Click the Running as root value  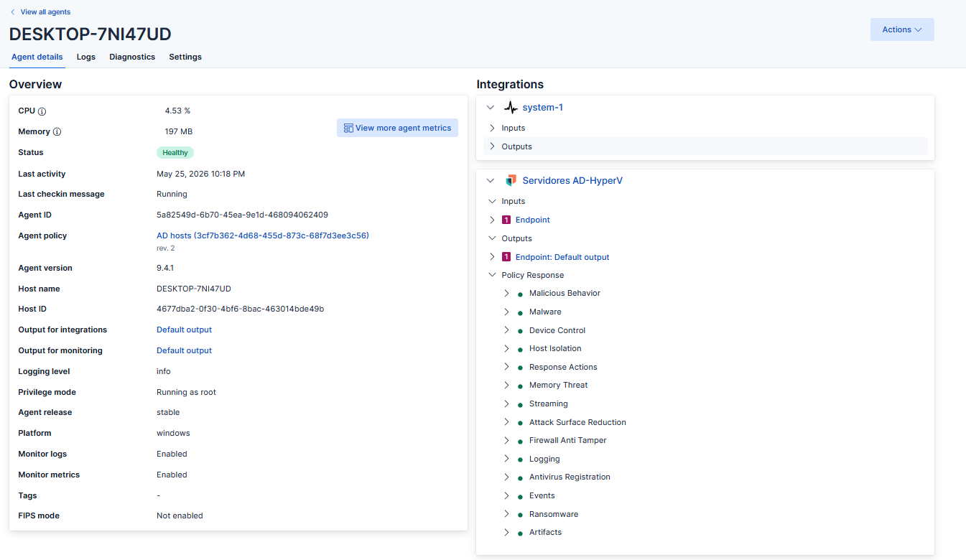tap(187, 393)
